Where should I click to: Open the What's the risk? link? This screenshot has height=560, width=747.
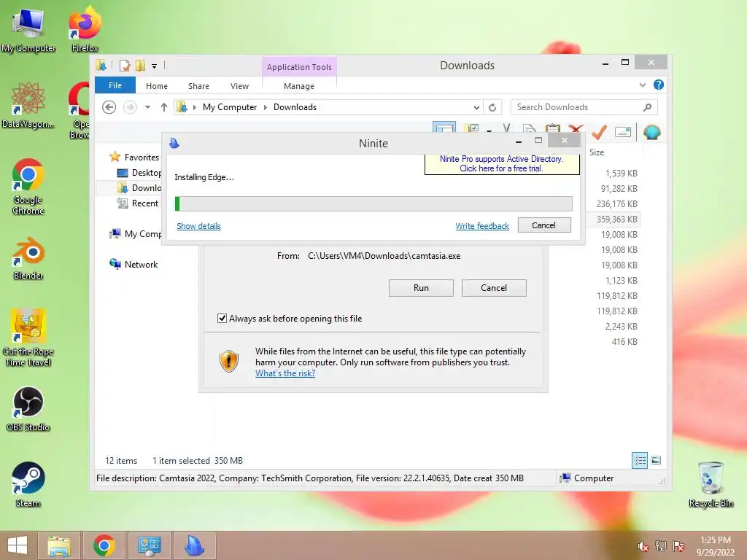(x=285, y=373)
